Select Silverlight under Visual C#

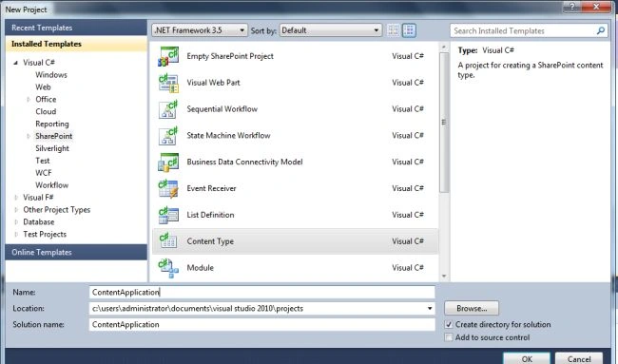click(52, 148)
